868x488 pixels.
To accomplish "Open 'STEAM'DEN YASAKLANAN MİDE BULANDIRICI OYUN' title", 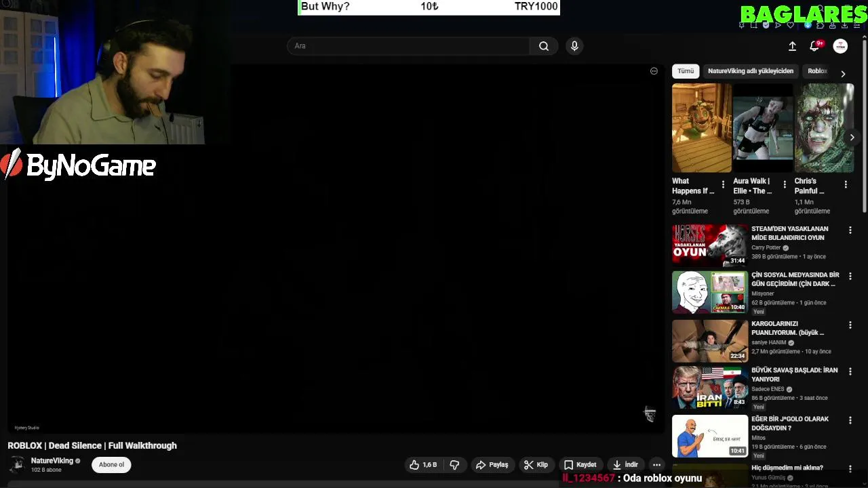I will coord(789,233).
